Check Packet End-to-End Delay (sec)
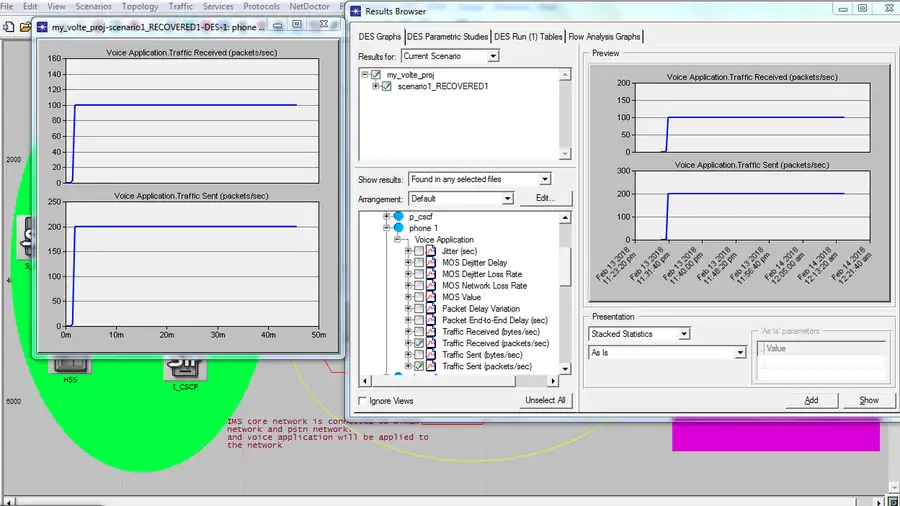 (419, 320)
